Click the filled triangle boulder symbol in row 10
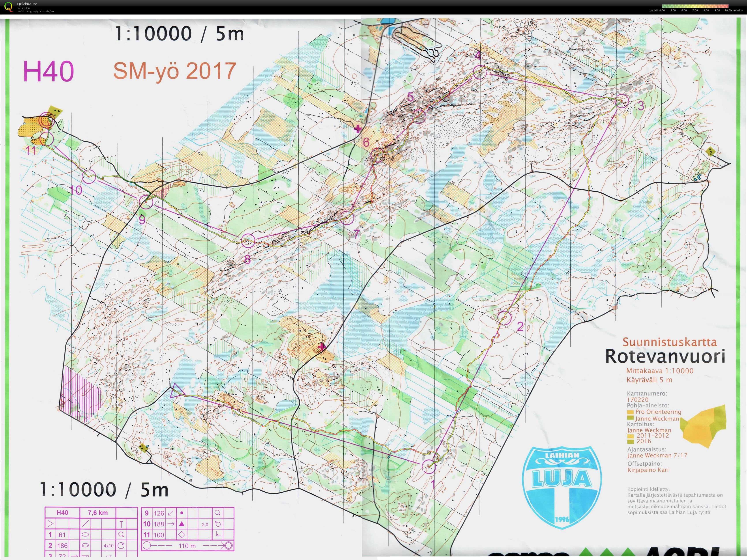Viewport: 747px width, 560px height. [182, 524]
